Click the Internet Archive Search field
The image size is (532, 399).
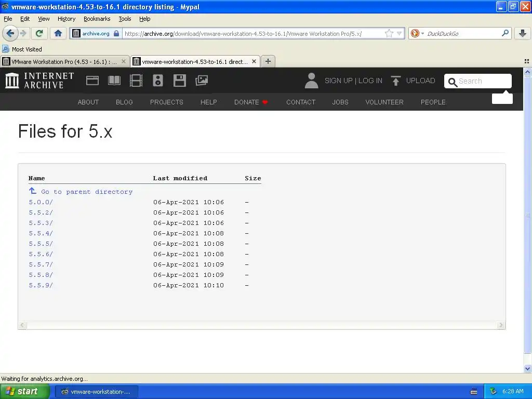(x=478, y=81)
